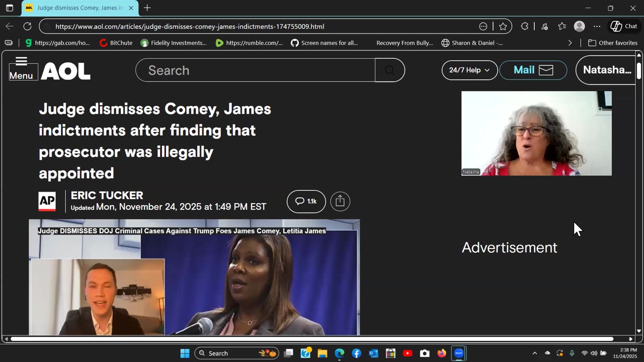Open the media control music icon
Screen dimensions: 644x362
tap(544, 26)
